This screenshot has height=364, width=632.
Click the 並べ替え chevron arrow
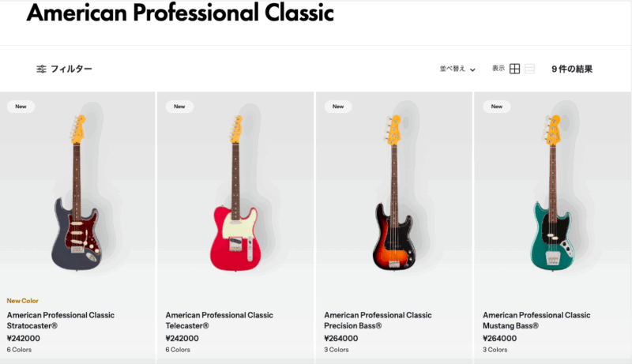pos(472,69)
